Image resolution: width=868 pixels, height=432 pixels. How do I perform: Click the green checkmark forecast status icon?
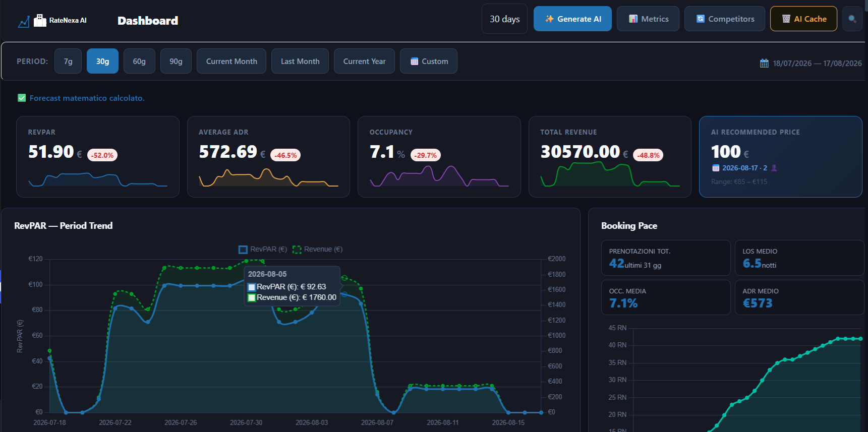[22, 98]
